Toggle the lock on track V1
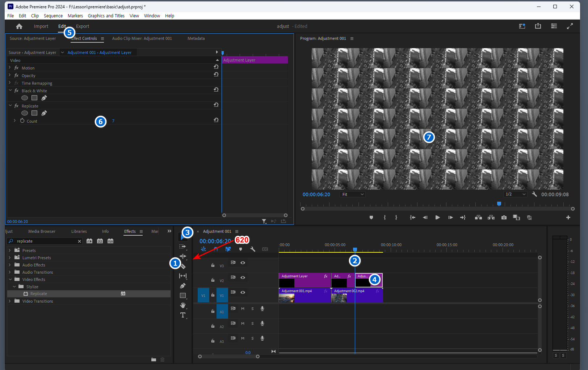The image size is (588, 370). click(x=213, y=295)
